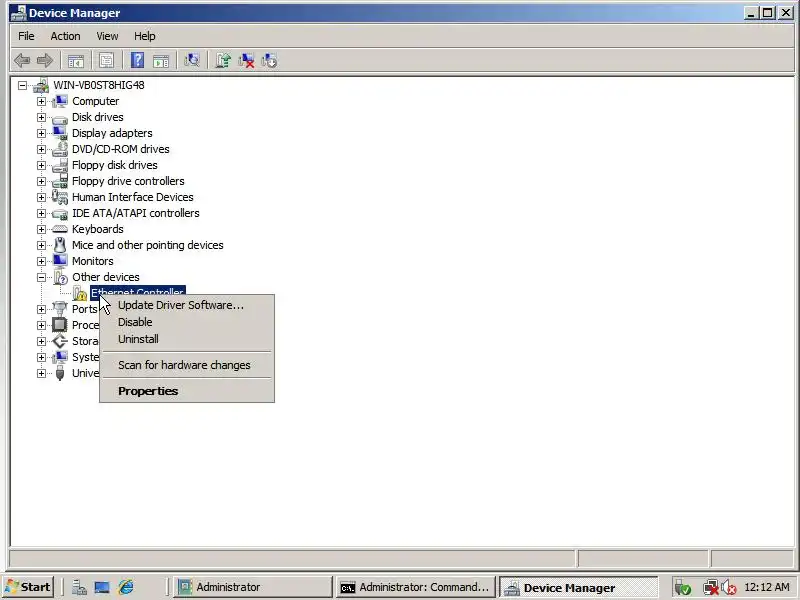
Task: Switch to Administrator: Command Prompt taskbar button
Action: [415, 587]
